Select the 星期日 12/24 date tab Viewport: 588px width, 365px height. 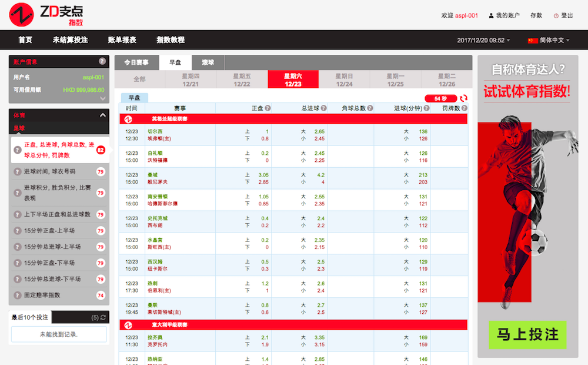coord(344,79)
